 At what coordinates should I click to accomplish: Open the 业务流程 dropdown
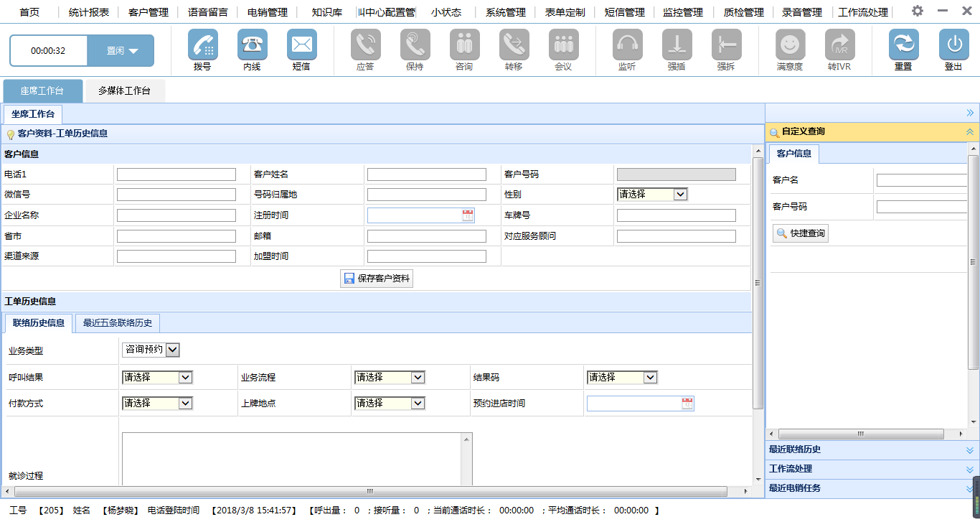tap(390, 377)
